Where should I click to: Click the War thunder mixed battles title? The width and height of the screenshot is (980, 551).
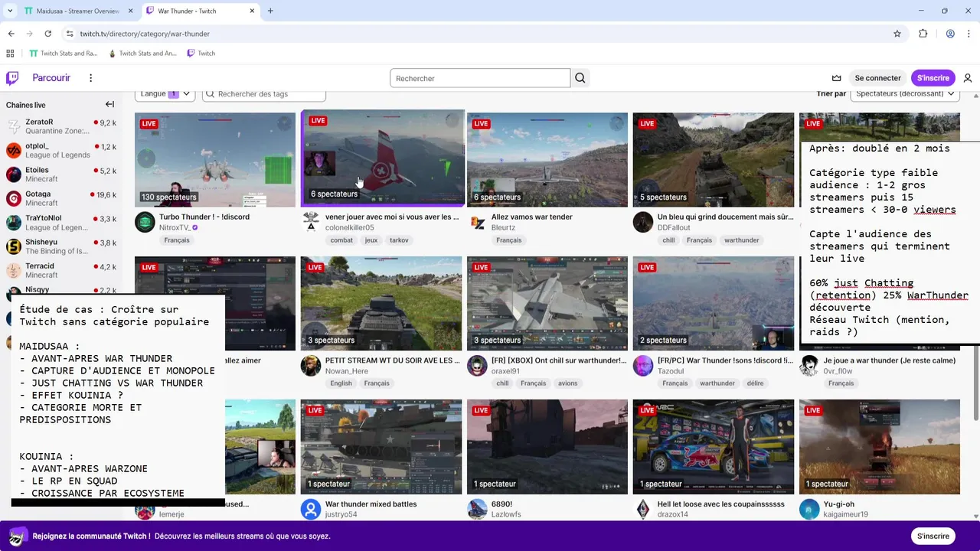pyautogui.click(x=371, y=504)
